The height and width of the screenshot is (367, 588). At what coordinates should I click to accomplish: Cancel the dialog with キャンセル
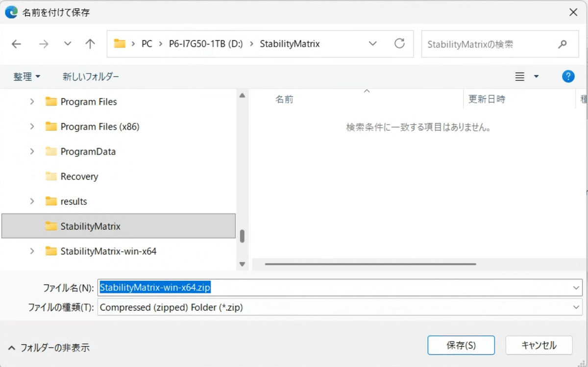(539, 345)
